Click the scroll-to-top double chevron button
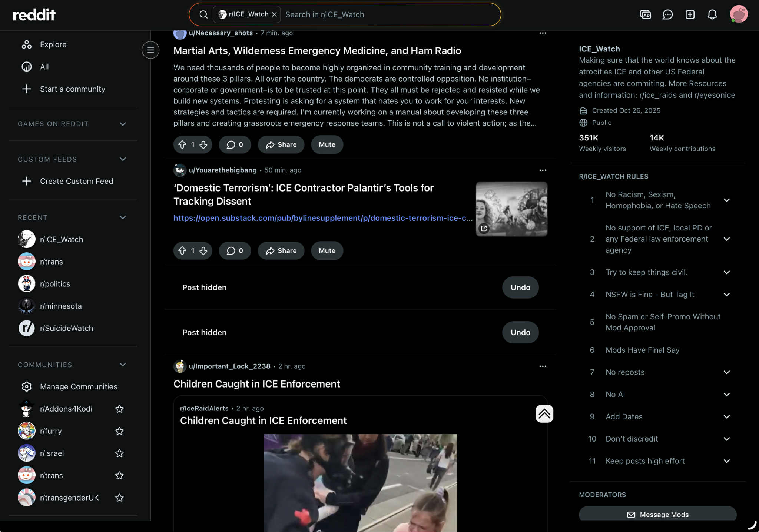Viewport: 759px width, 532px height. pyautogui.click(x=544, y=414)
